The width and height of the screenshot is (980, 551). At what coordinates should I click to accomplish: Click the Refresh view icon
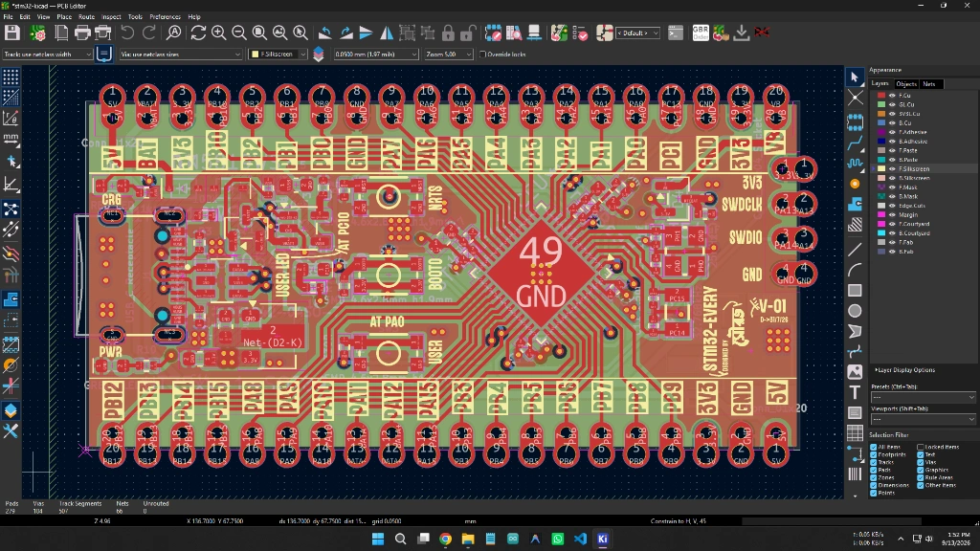(x=198, y=33)
